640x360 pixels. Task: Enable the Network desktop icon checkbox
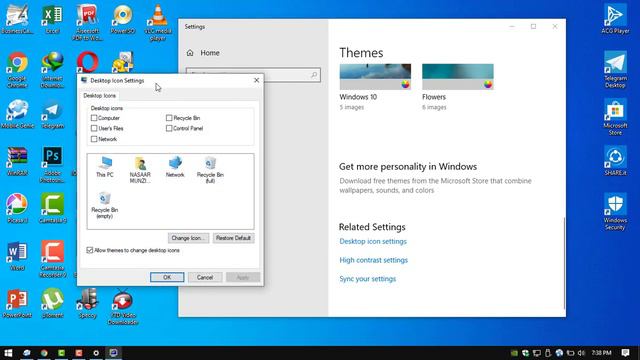click(x=94, y=139)
